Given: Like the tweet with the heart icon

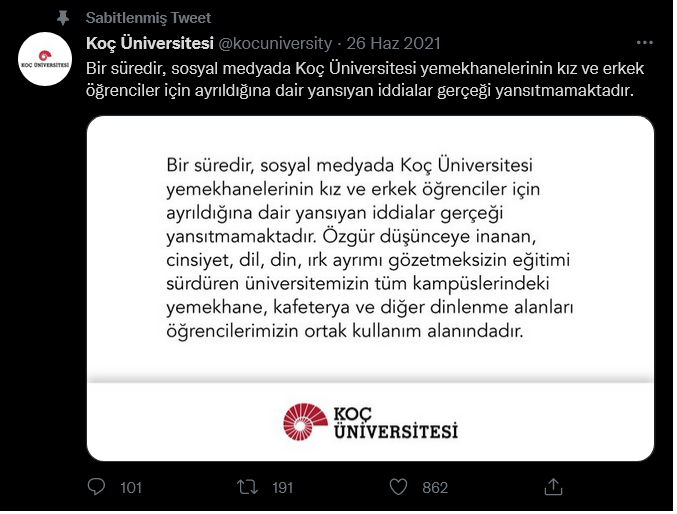Looking at the screenshot, I should point(399,487).
